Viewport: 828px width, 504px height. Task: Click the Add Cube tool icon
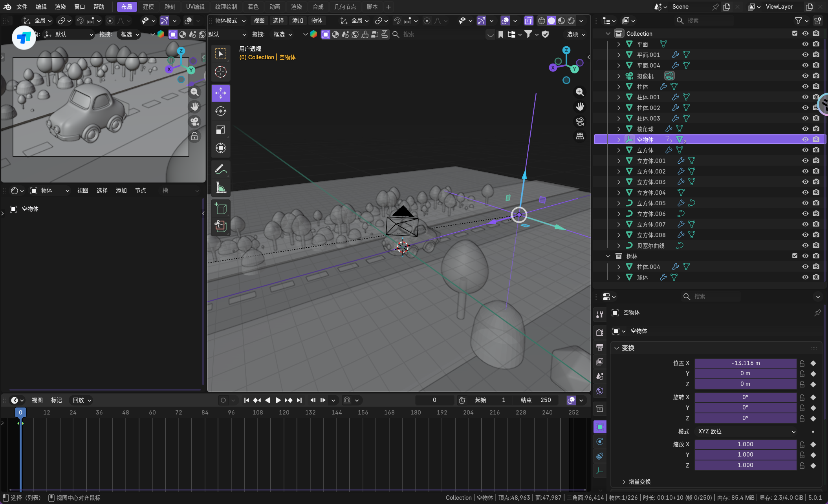pos(220,208)
